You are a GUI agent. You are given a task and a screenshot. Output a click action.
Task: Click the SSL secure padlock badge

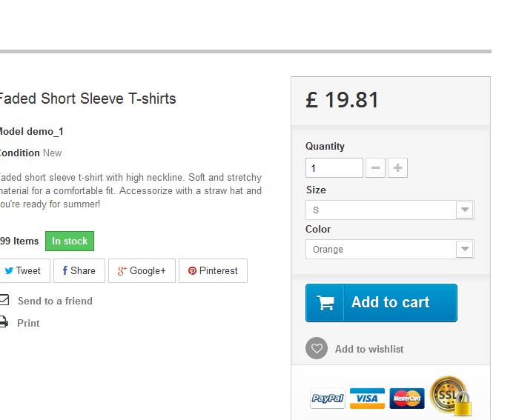point(450,396)
